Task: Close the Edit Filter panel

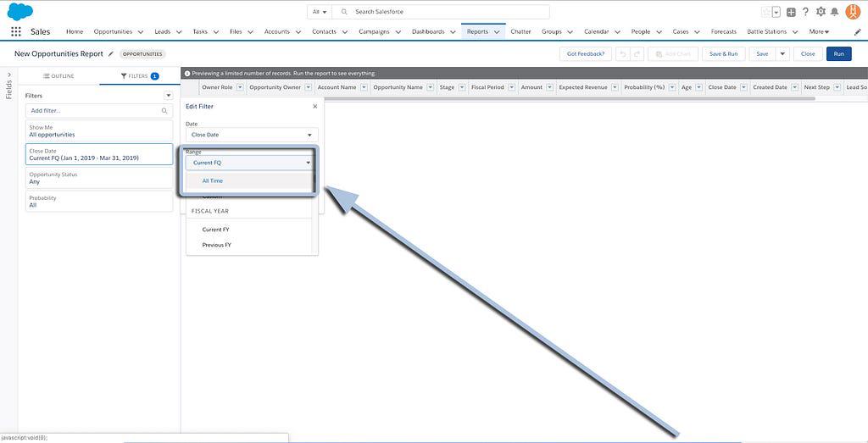Action: coord(314,107)
